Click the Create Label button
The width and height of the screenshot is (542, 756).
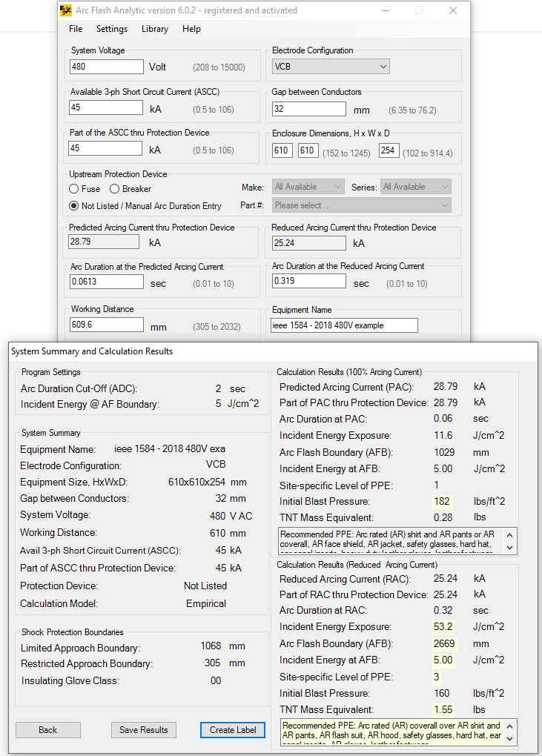point(232,730)
